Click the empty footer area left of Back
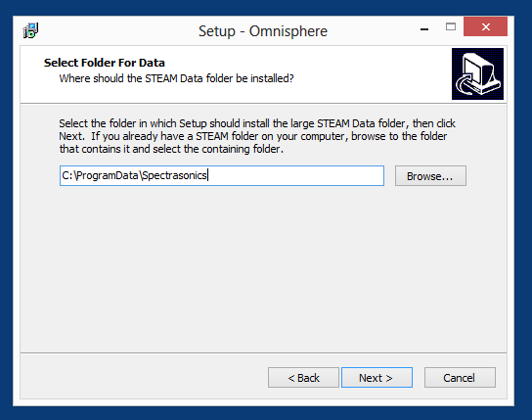The width and height of the screenshot is (532, 420). (x=143, y=377)
